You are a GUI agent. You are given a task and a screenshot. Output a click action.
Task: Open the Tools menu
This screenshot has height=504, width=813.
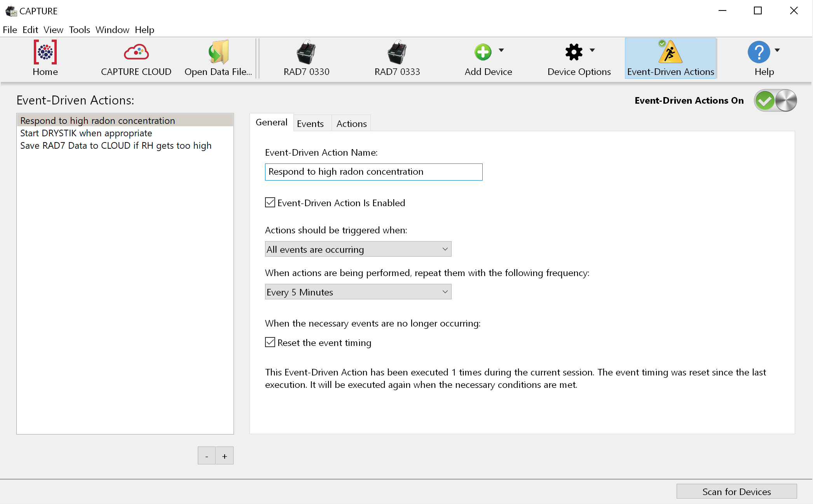pyautogui.click(x=80, y=30)
